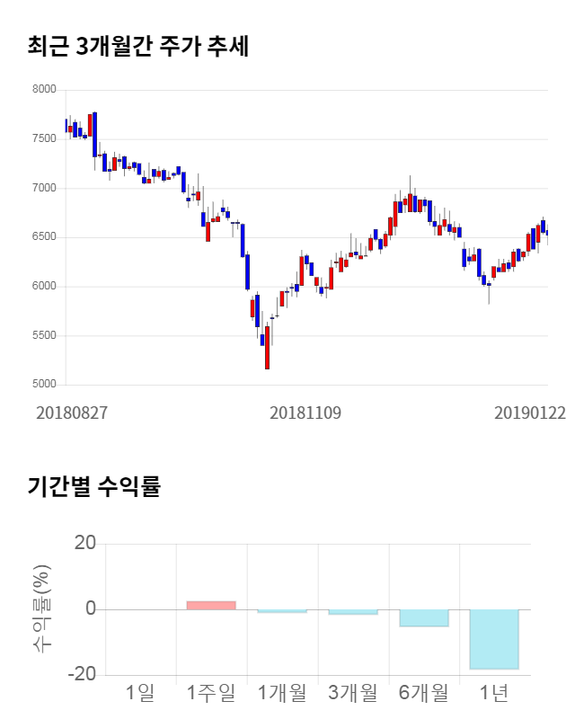Click the '수익률(%)' vertical axis title
575x728 pixels.
[x=43, y=608]
